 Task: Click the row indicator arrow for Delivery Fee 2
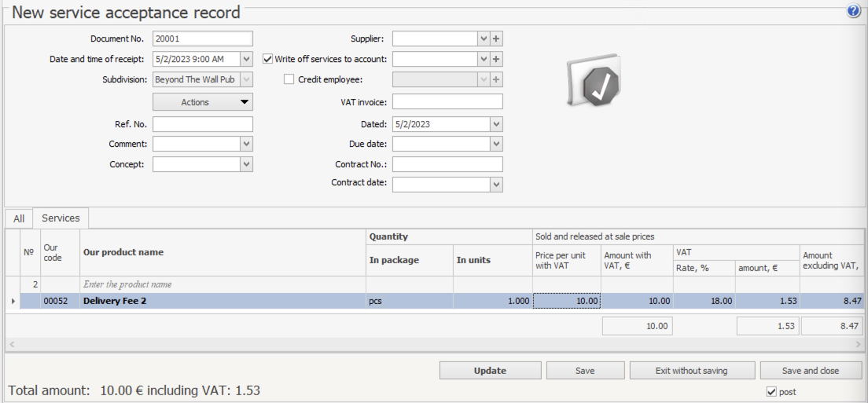click(x=13, y=301)
